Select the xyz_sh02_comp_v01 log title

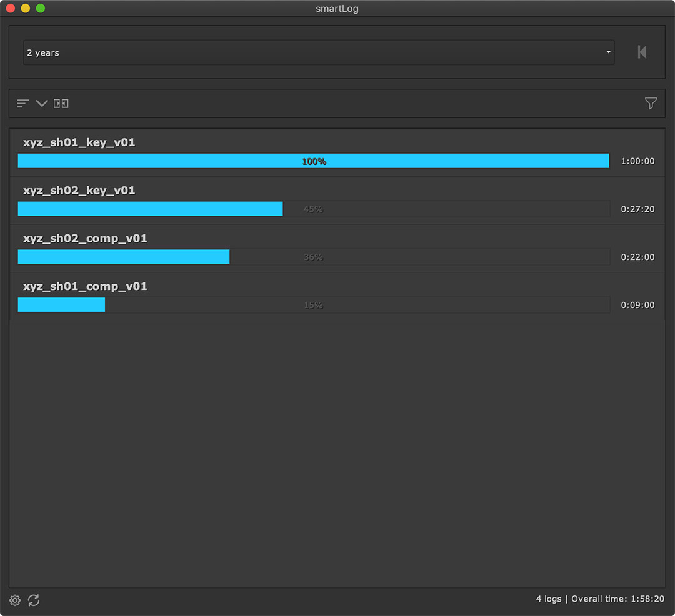tap(86, 239)
